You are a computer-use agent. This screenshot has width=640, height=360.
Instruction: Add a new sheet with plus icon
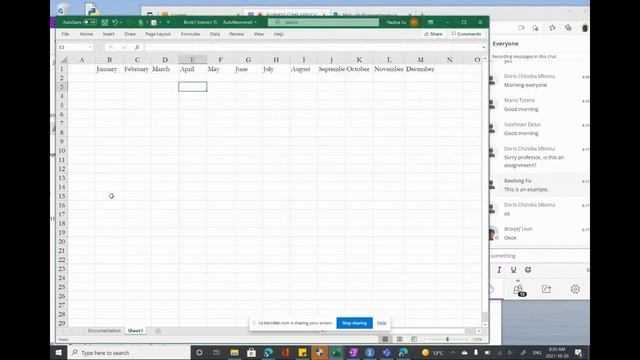point(158,331)
